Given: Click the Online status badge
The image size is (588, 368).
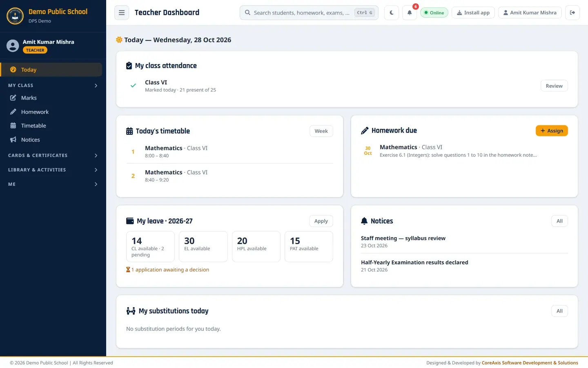Looking at the screenshot, I should click(434, 13).
